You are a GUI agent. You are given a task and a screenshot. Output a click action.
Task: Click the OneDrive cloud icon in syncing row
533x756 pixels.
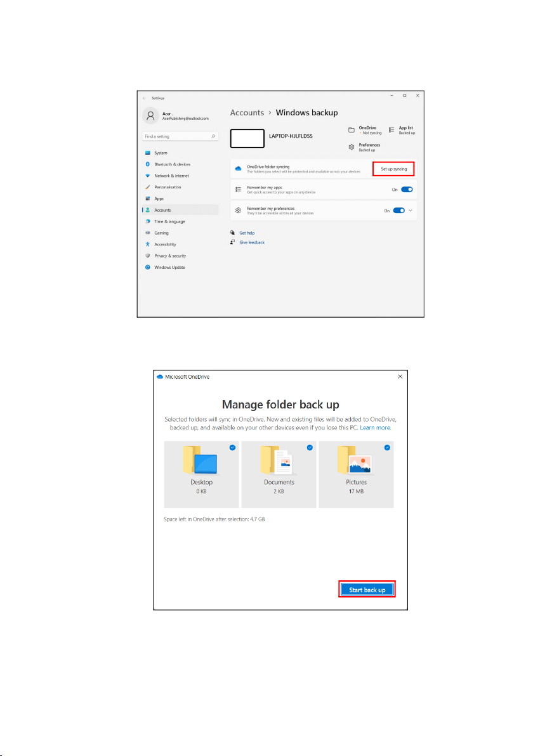238,169
